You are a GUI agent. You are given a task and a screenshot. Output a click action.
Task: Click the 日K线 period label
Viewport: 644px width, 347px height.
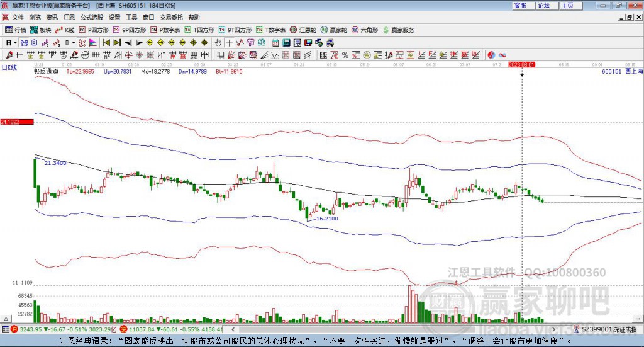point(9,67)
